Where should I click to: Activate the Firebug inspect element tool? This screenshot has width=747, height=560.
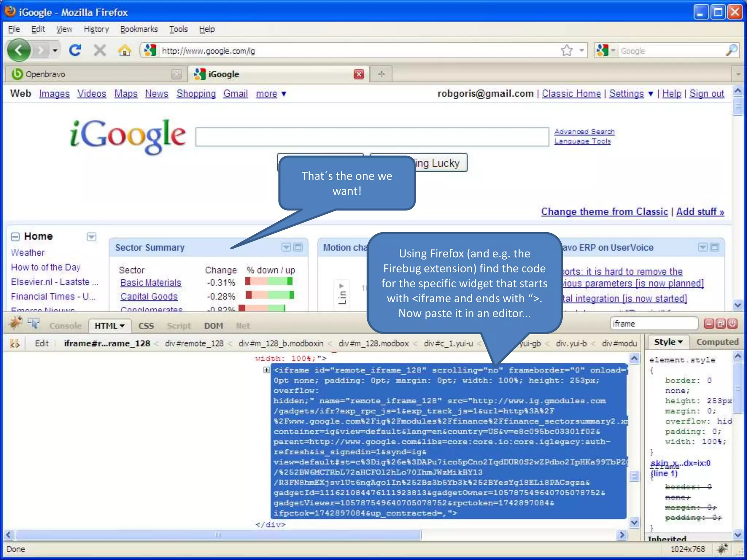(x=34, y=323)
